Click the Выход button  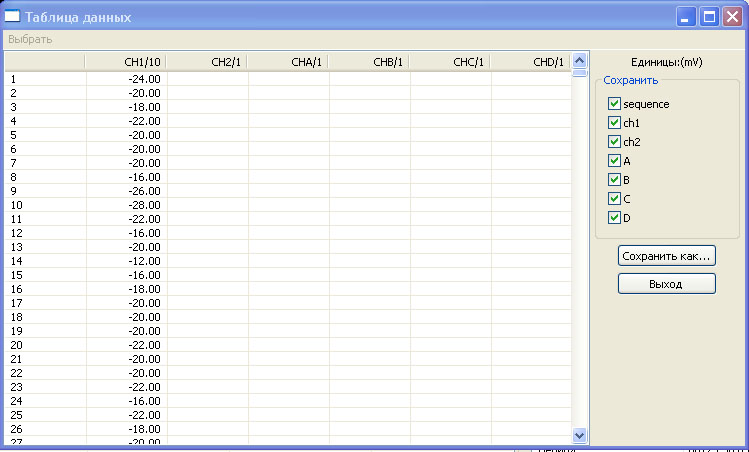pyautogui.click(x=666, y=284)
